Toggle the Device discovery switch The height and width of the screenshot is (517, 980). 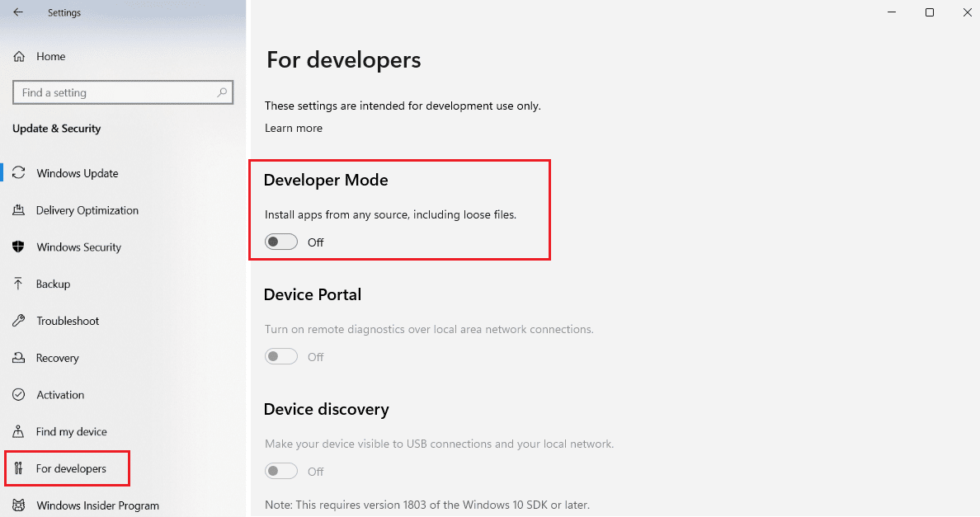point(281,471)
